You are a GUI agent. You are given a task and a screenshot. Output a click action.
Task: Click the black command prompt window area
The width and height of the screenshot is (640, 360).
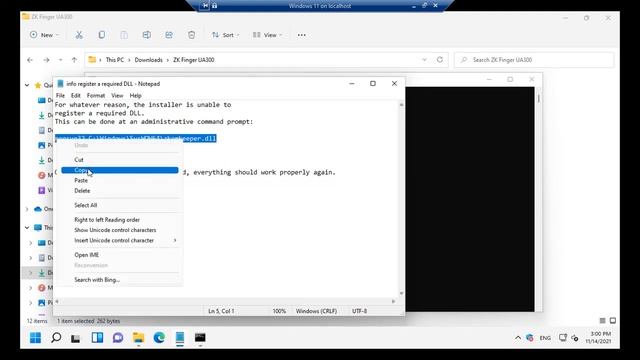[x=470, y=199]
